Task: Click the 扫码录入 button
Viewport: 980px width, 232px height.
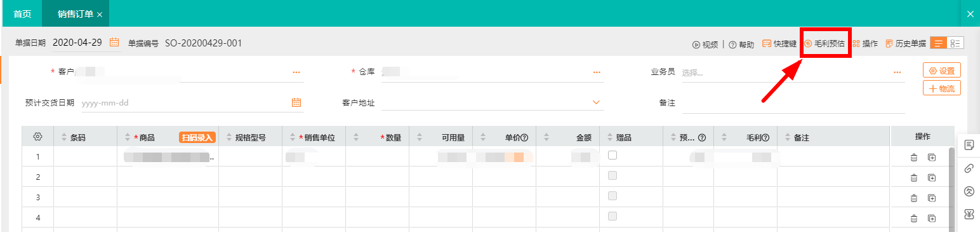Action: (197, 137)
